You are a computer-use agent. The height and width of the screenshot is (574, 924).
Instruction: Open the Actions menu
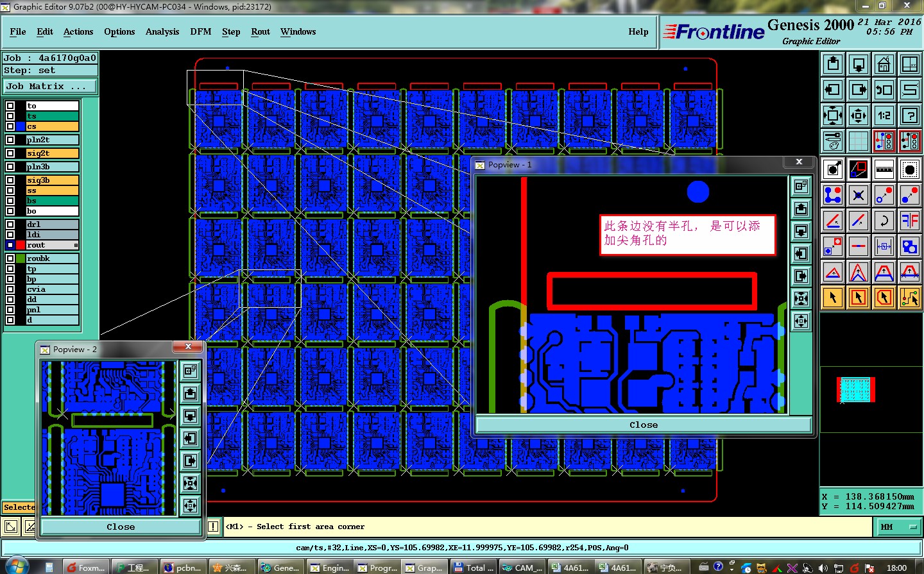pos(78,31)
